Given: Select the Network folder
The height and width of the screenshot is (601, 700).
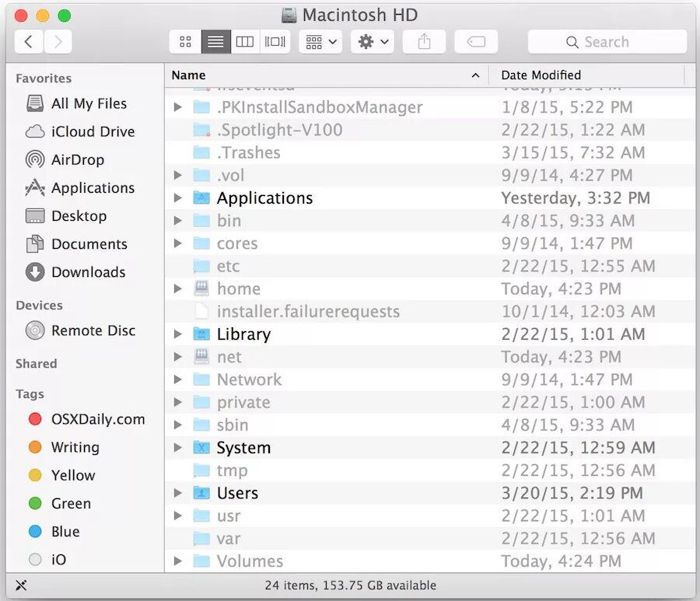Looking at the screenshot, I should [x=429, y=379].
